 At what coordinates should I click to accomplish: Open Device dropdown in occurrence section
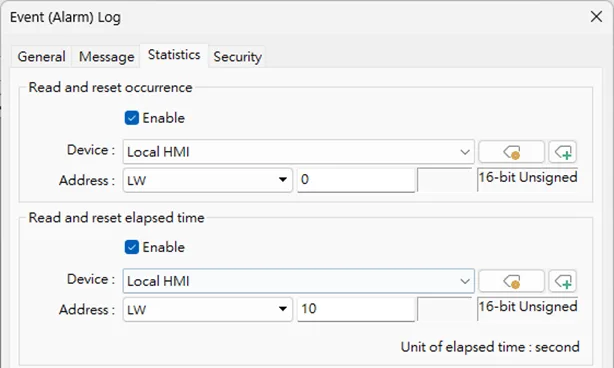pyautogui.click(x=298, y=152)
